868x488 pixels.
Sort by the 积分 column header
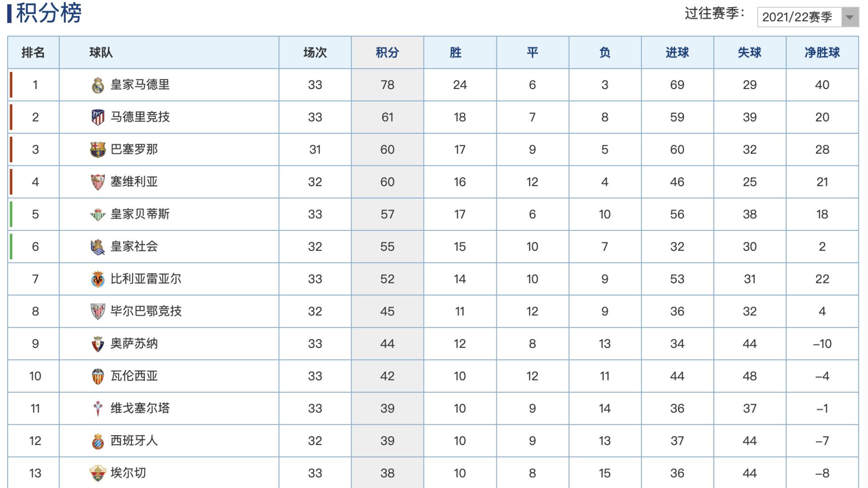387,53
